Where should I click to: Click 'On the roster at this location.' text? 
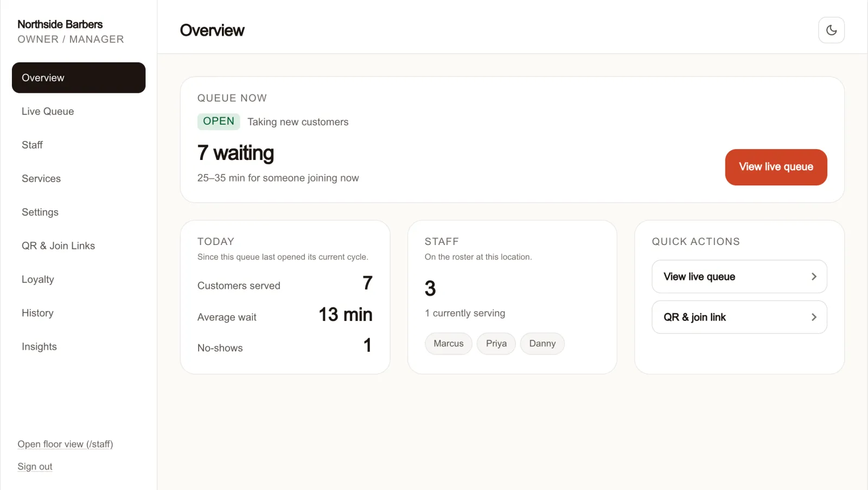coord(478,257)
